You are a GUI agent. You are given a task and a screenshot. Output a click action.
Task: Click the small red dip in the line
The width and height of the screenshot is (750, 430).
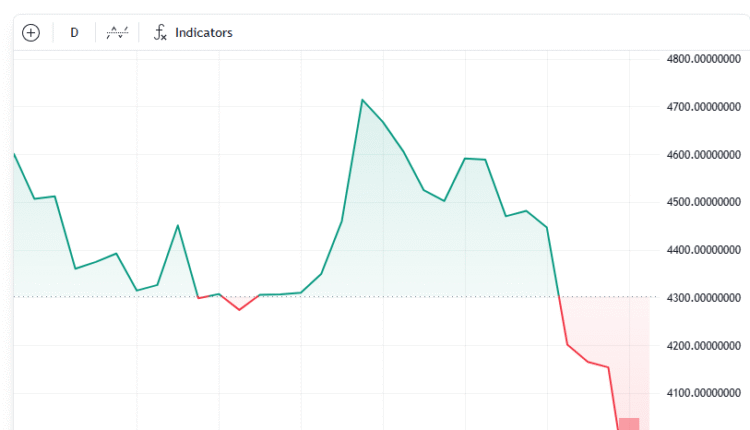239,309
